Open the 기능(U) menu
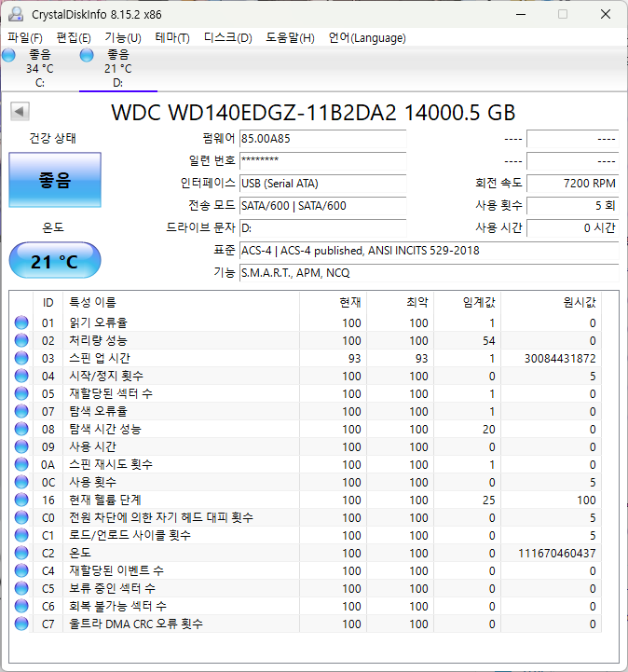This screenshot has height=672, width=628. [123, 37]
